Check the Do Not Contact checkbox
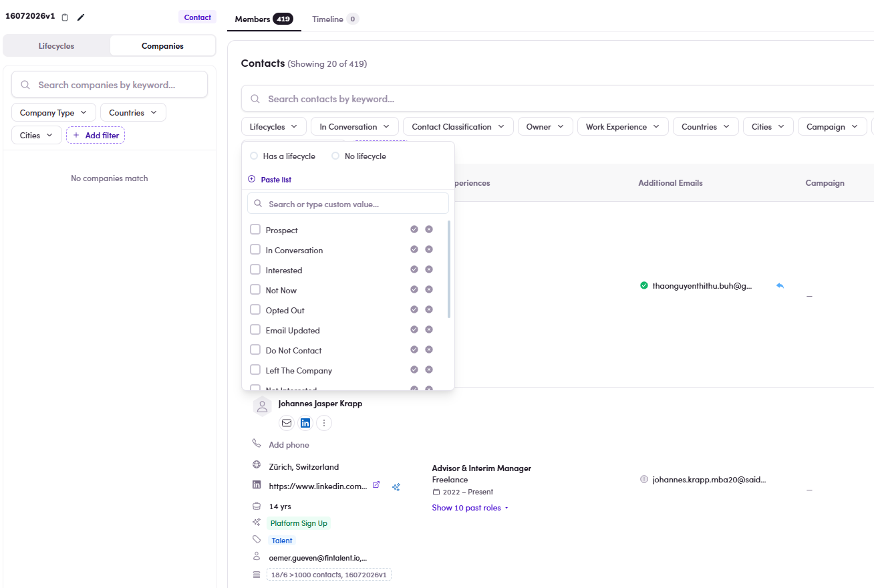874x588 pixels. coord(255,349)
